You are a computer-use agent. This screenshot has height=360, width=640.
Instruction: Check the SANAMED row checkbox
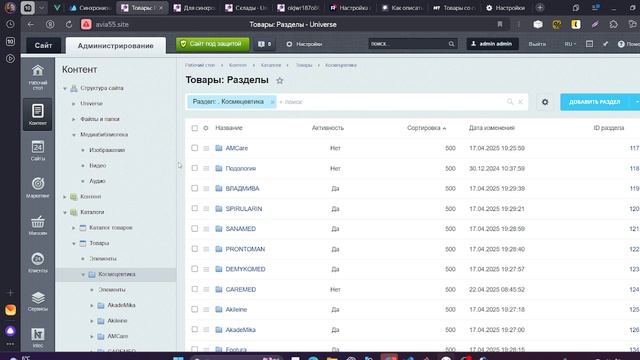tap(195, 229)
